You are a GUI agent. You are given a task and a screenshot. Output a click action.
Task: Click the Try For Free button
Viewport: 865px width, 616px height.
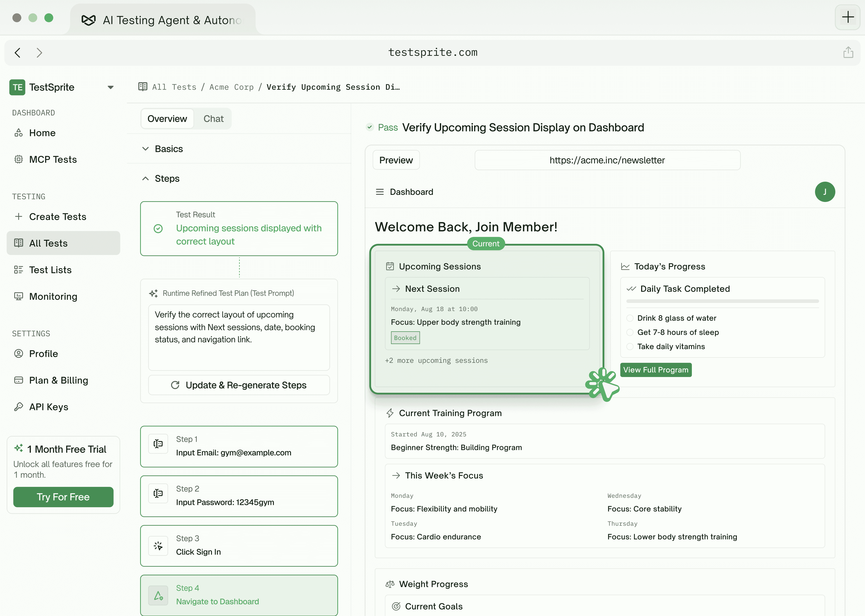tap(63, 497)
